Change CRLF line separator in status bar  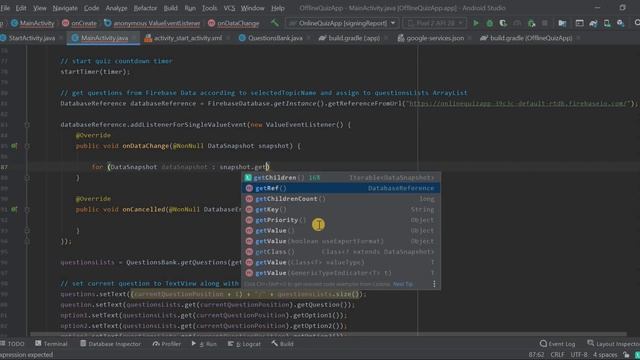pos(557,355)
